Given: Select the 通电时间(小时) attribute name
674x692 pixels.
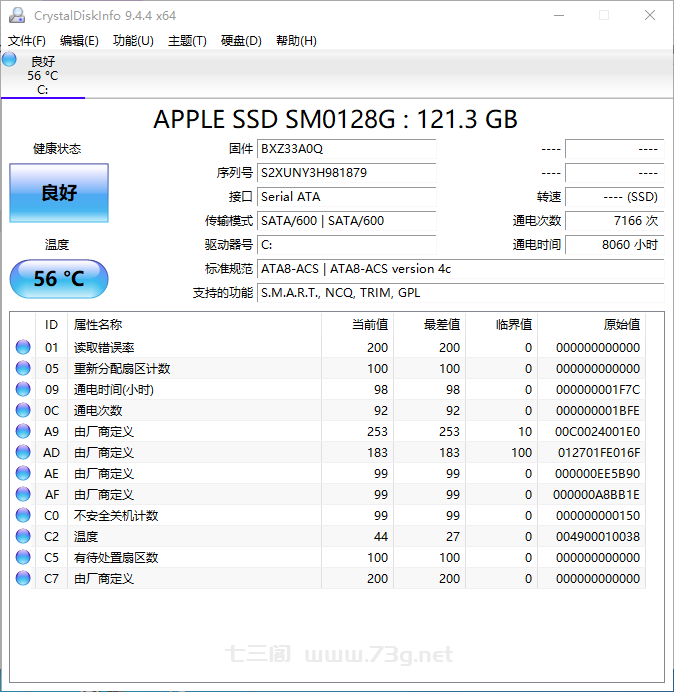Looking at the screenshot, I should pyautogui.click(x=113, y=390).
